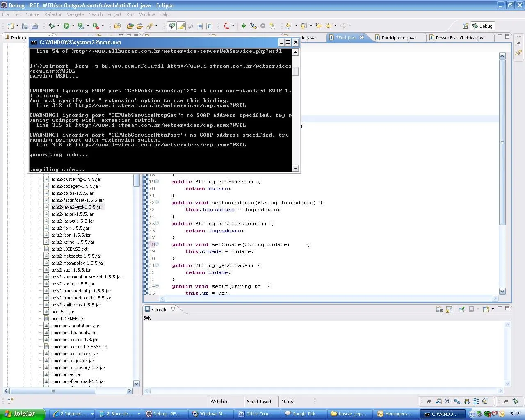Click the Debug bug icon in toolbar
The width and height of the screenshot is (525, 420).
[x=52, y=26]
